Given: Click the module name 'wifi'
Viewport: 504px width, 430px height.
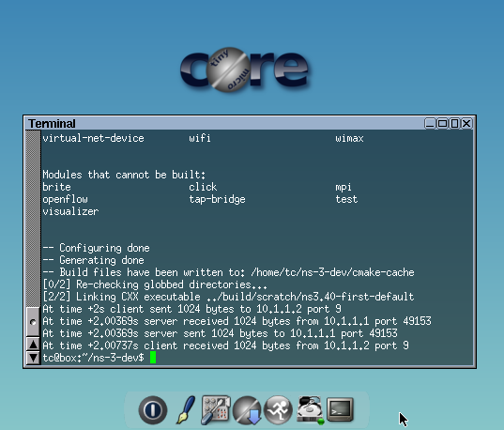Looking at the screenshot, I should click(x=200, y=138).
